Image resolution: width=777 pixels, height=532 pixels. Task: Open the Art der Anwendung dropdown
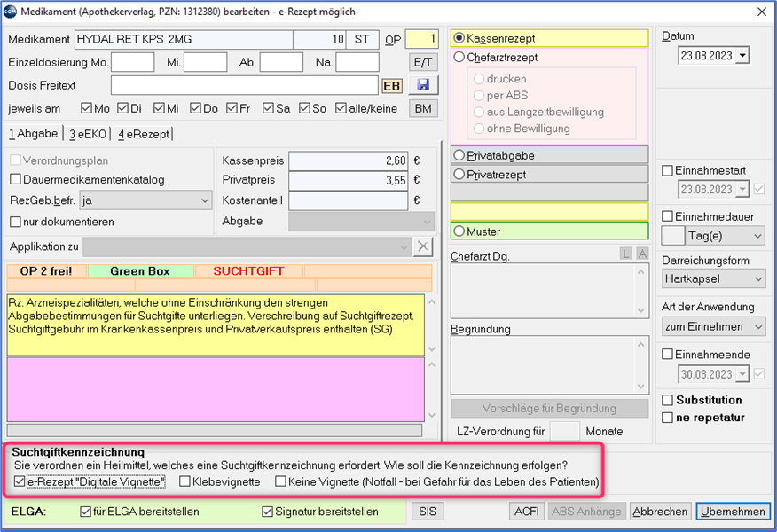tap(758, 327)
